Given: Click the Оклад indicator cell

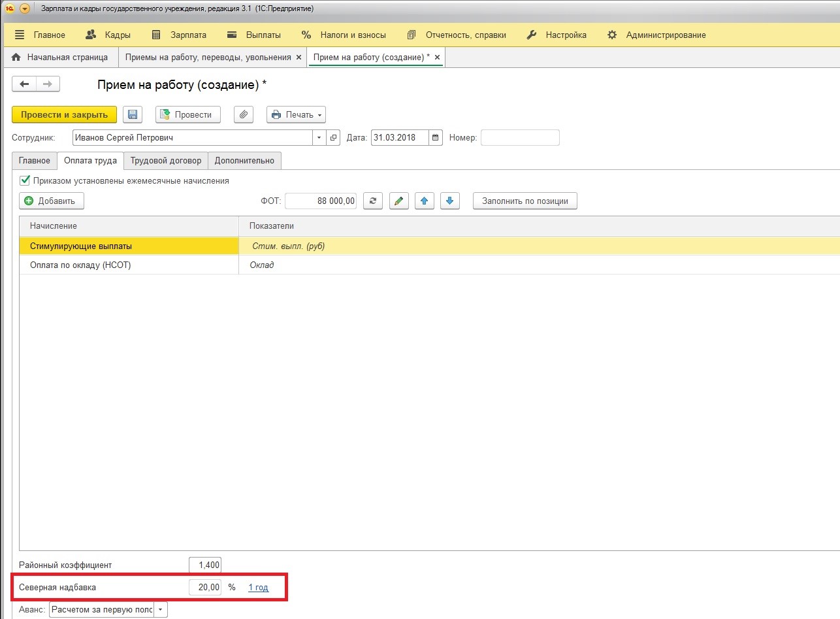Looking at the screenshot, I should (x=539, y=265).
